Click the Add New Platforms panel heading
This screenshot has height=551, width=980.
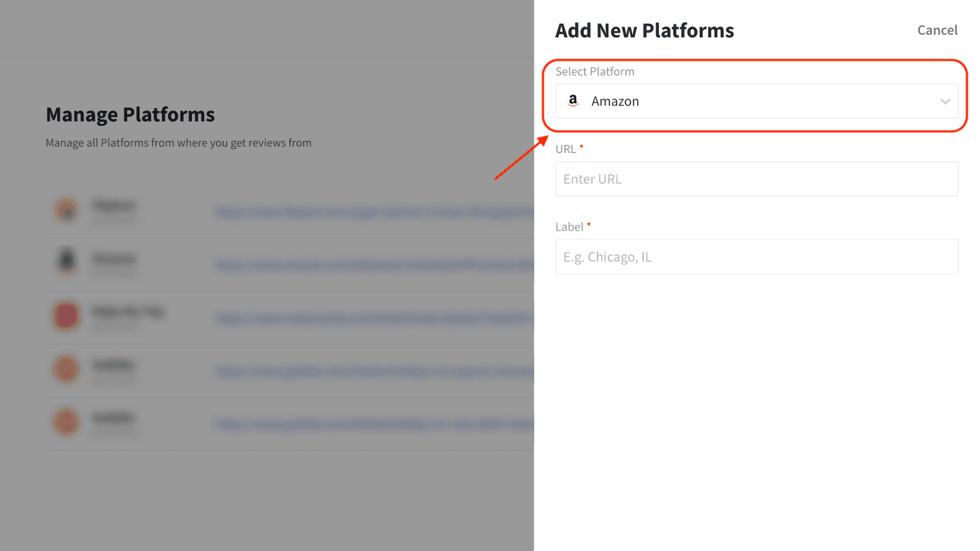(644, 31)
